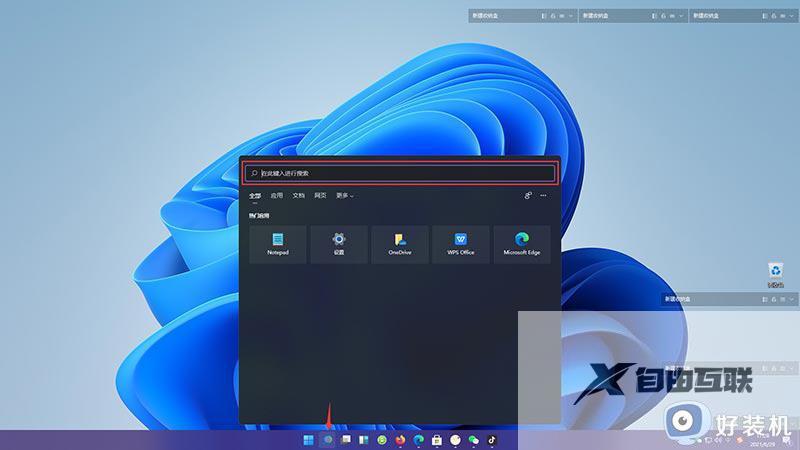Click the Search icon on the taskbar

coord(328,440)
